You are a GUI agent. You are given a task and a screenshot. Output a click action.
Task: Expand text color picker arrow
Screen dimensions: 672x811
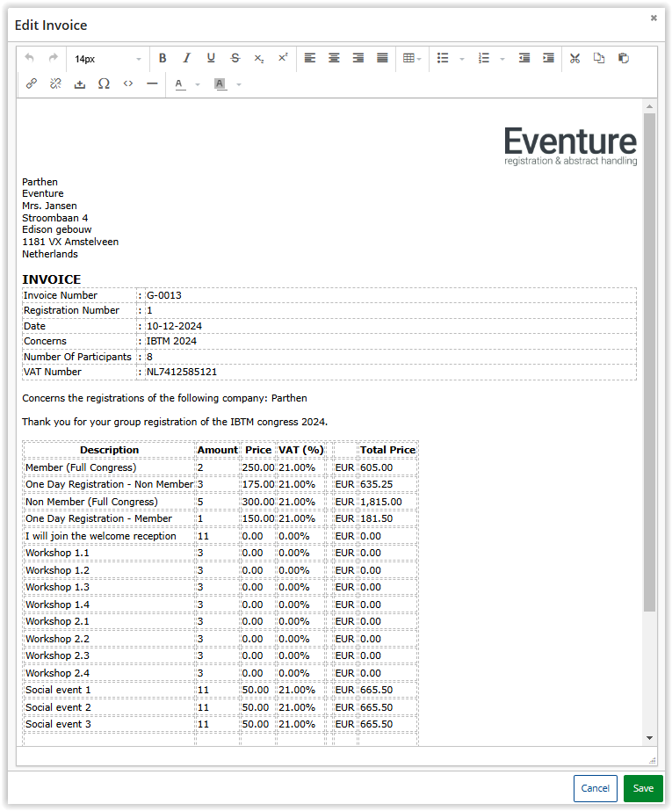[x=198, y=84]
